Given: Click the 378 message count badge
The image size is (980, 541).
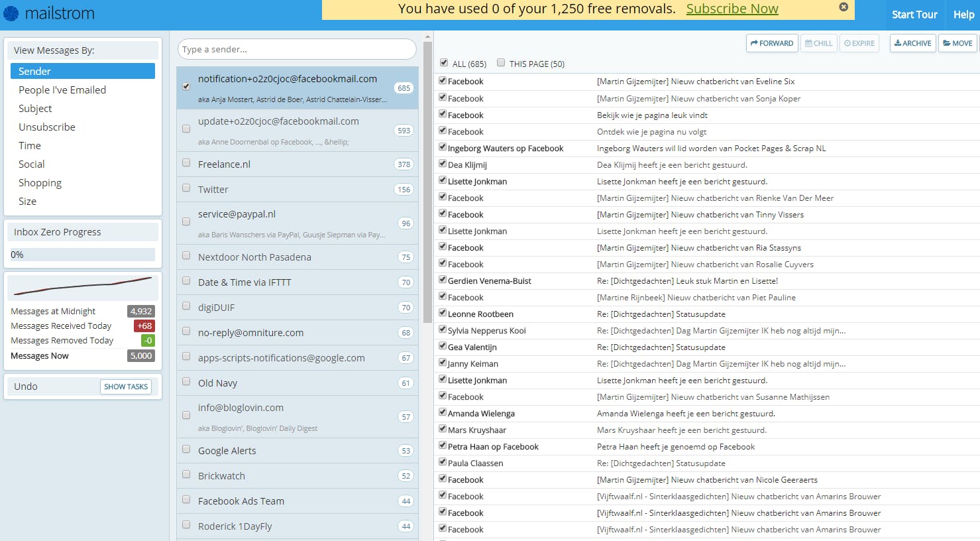Looking at the screenshot, I should coord(404,164).
